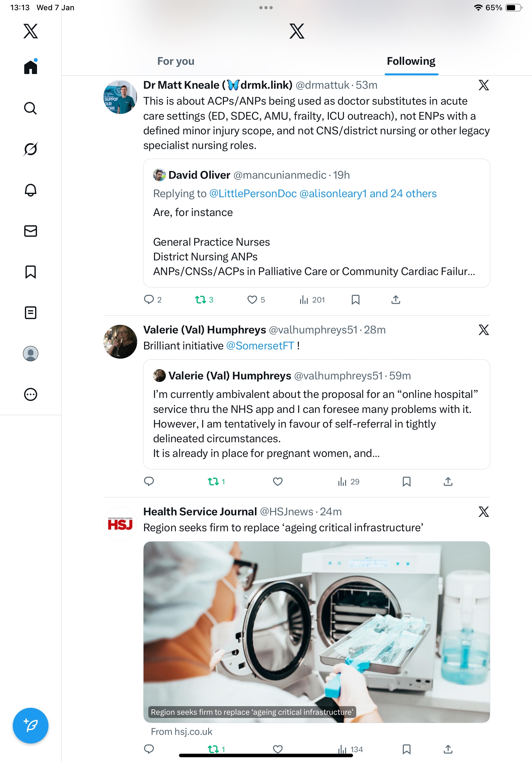This screenshot has width=532, height=762.
Task: Like Dr Matt Kneale's post
Action: tap(252, 300)
